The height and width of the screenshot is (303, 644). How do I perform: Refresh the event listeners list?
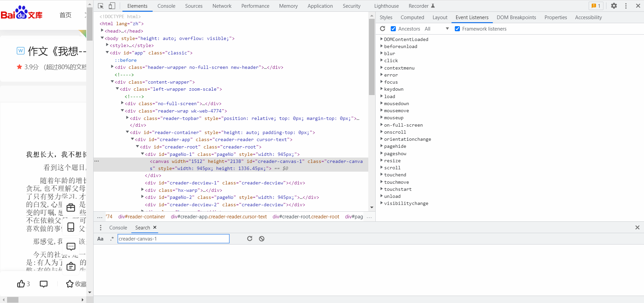(383, 29)
